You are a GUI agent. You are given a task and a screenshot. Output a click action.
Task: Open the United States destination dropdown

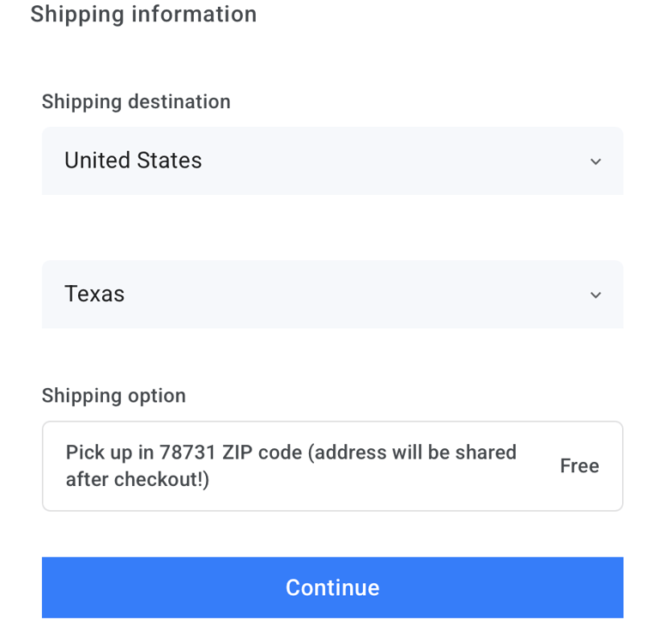click(x=332, y=161)
